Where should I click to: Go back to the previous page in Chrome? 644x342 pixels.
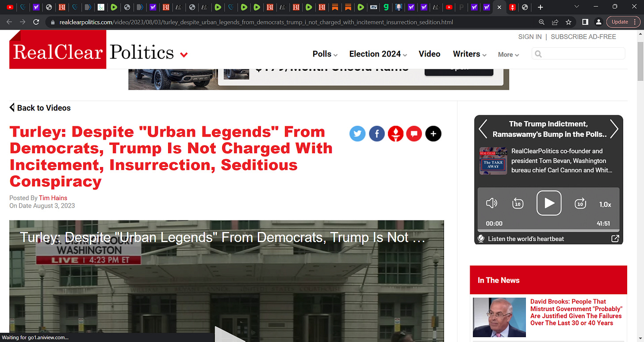[x=9, y=22]
